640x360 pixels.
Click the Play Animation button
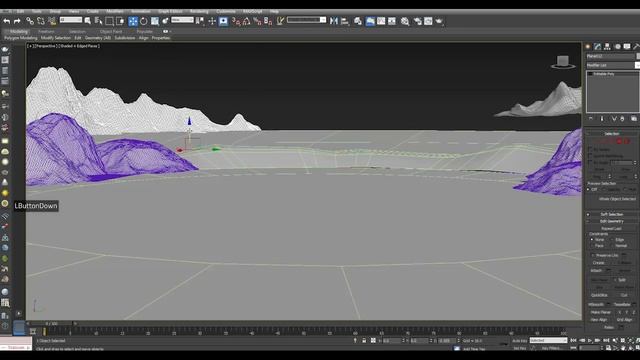pyautogui.click(x=590, y=340)
